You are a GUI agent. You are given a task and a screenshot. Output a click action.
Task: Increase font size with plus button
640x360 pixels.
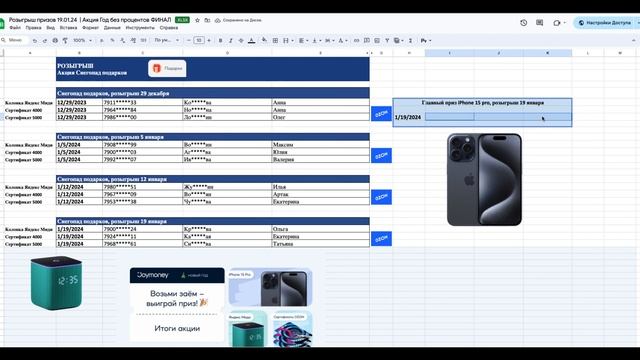click(x=209, y=40)
